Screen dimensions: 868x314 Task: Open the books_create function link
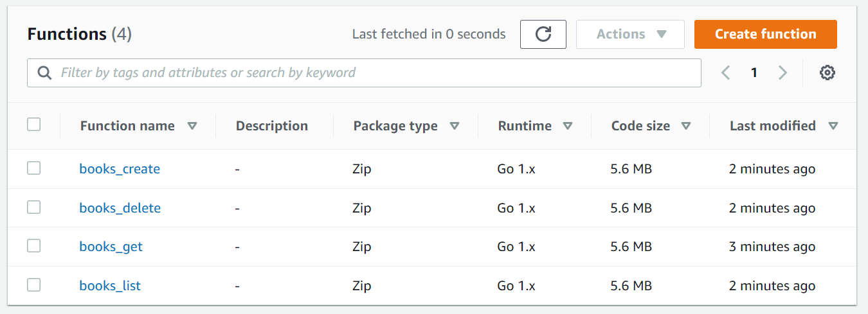[x=120, y=170]
